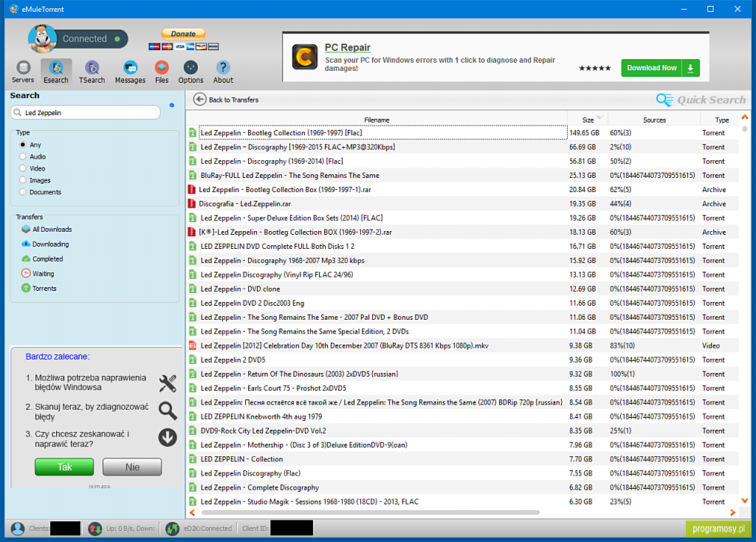Click the Waiting clock icon
Image resolution: width=756 pixels, height=542 pixels.
point(26,273)
